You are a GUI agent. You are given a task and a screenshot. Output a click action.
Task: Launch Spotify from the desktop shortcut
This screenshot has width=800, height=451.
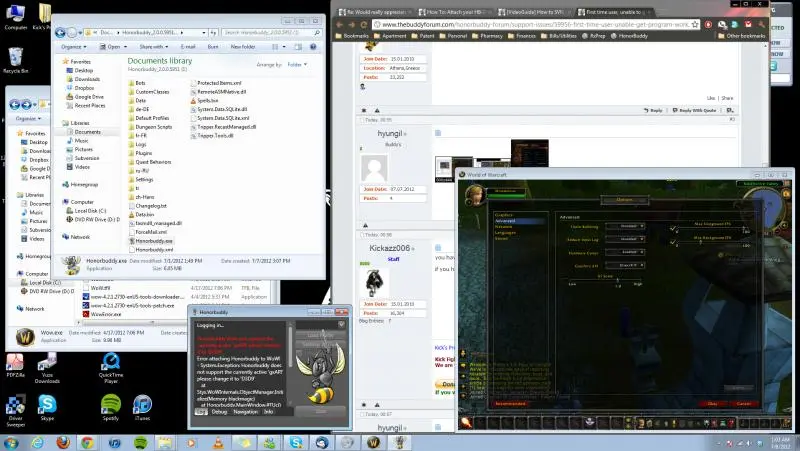pos(110,408)
